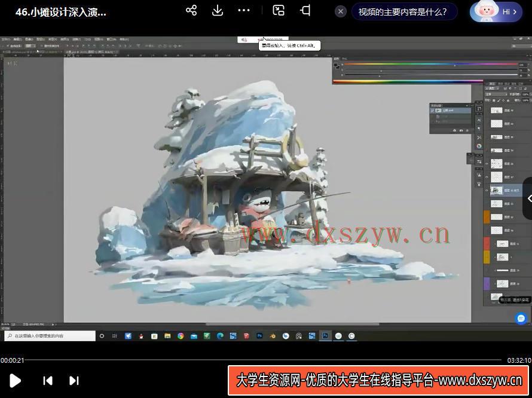This screenshot has width=532, height=398.
Task: Open the color wheel panel icon
Action: [479, 146]
